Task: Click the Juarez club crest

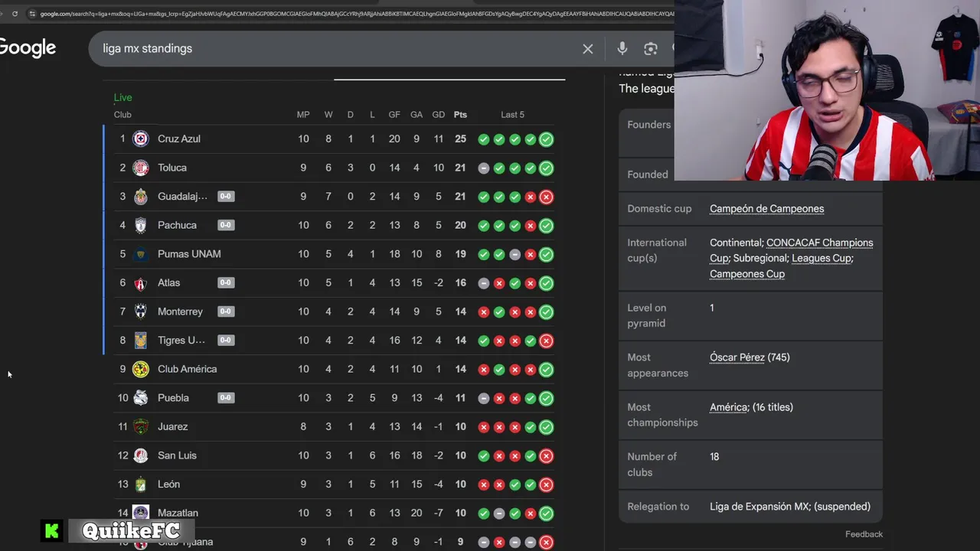Action: click(x=140, y=427)
